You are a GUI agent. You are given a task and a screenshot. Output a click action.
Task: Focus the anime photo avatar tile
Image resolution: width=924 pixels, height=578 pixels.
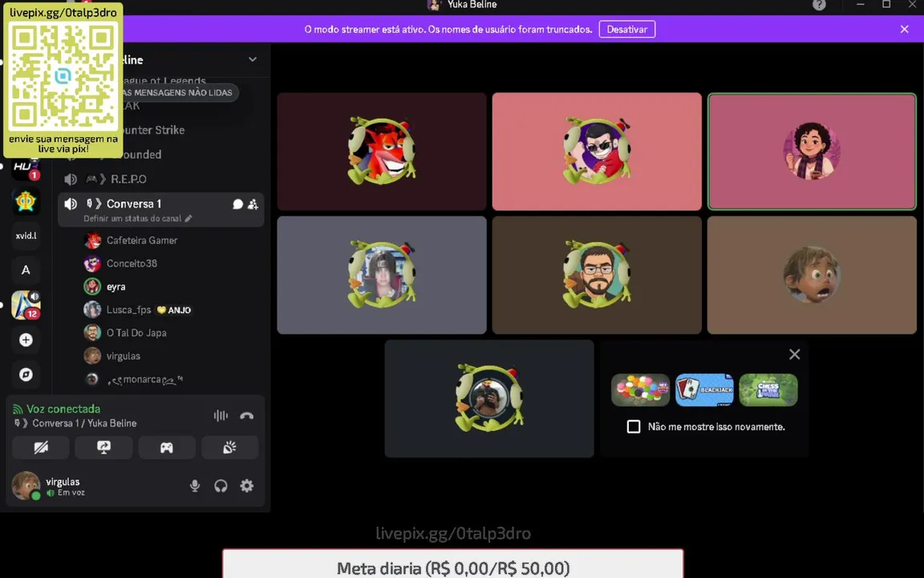[382, 275]
